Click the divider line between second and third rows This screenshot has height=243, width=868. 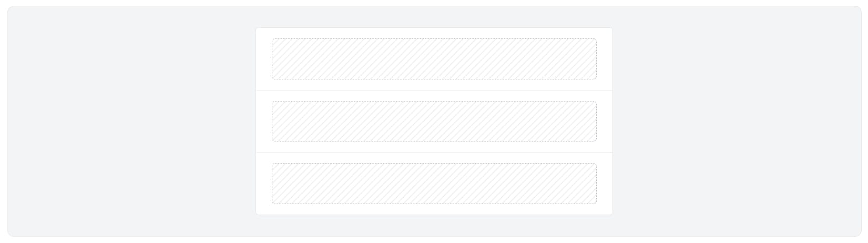pyautogui.click(x=434, y=153)
